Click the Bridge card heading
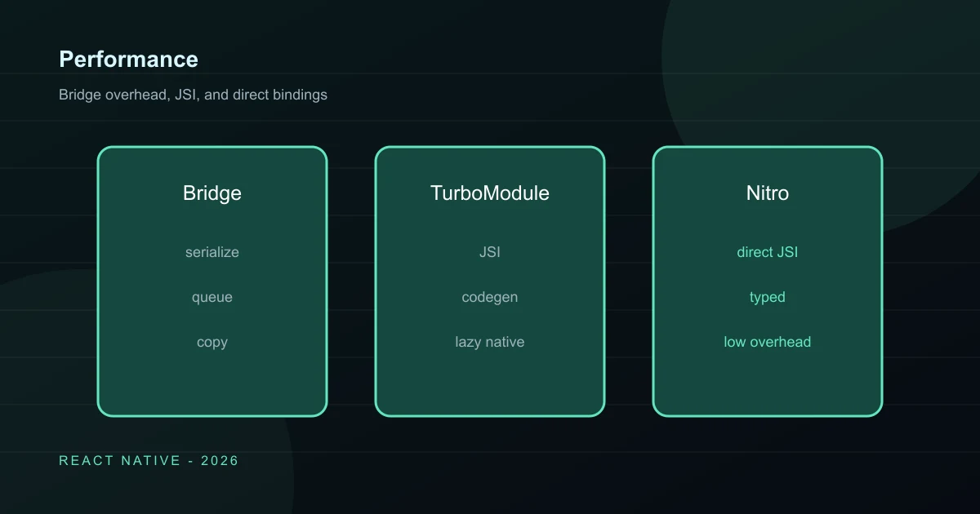 point(212,193)
